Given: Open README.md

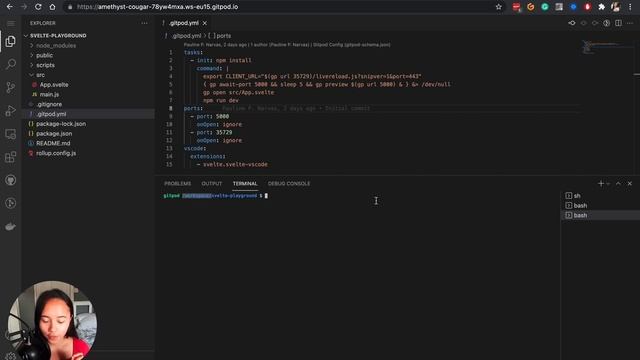Looking at the screenshot, I should [x=89, y=143].
